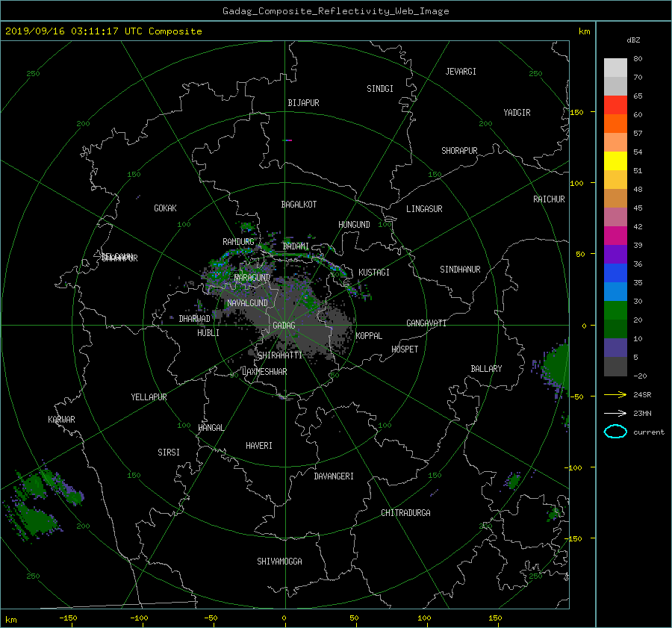
Task: Click the '-150' tick on the bottom axis
Action: click(68, 618)
